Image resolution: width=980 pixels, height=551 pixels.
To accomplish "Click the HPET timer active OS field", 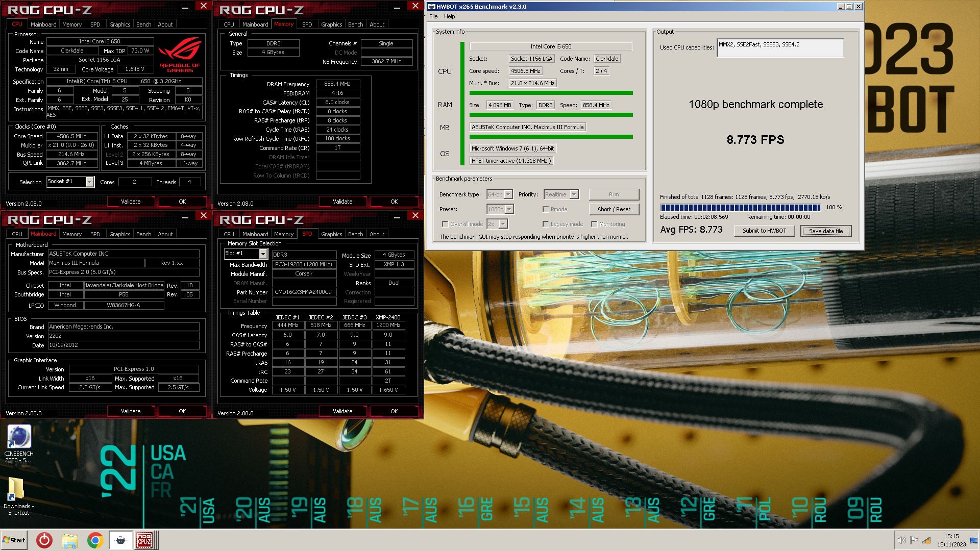I will (510, 161).
